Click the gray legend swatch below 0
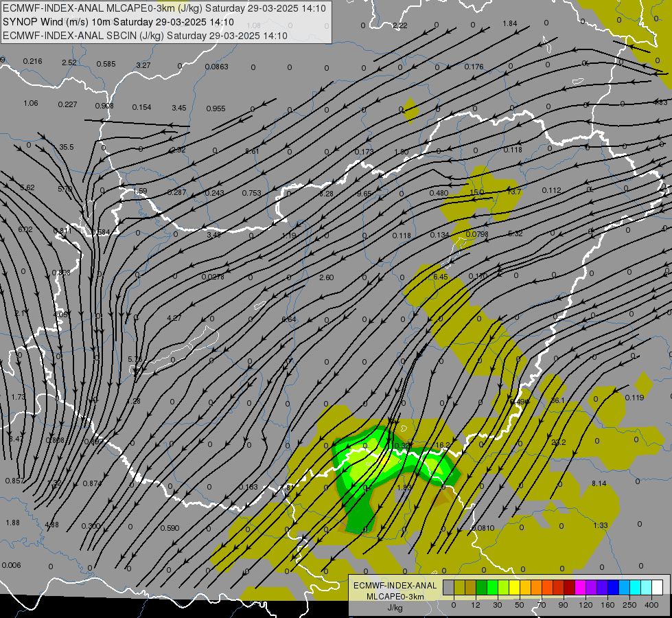The width and height of the screenshot is (672, 618). tap(448, 588)
